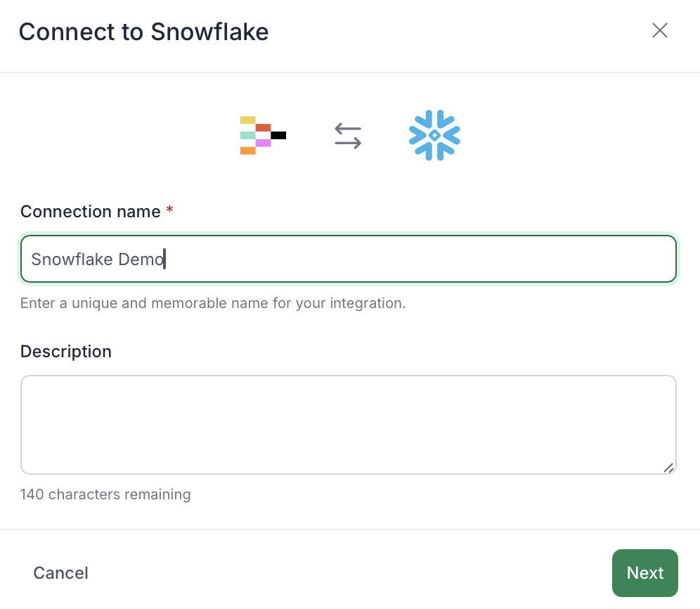Click the blue Snowflake logo
The width and height of the screenshot is (700, 609).
coord(434,135)
